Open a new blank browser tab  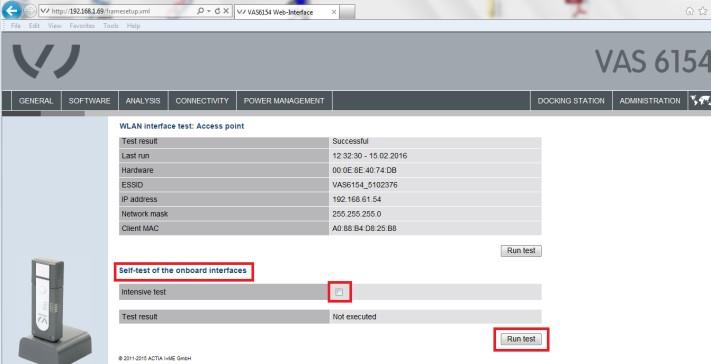pos(347,12)
